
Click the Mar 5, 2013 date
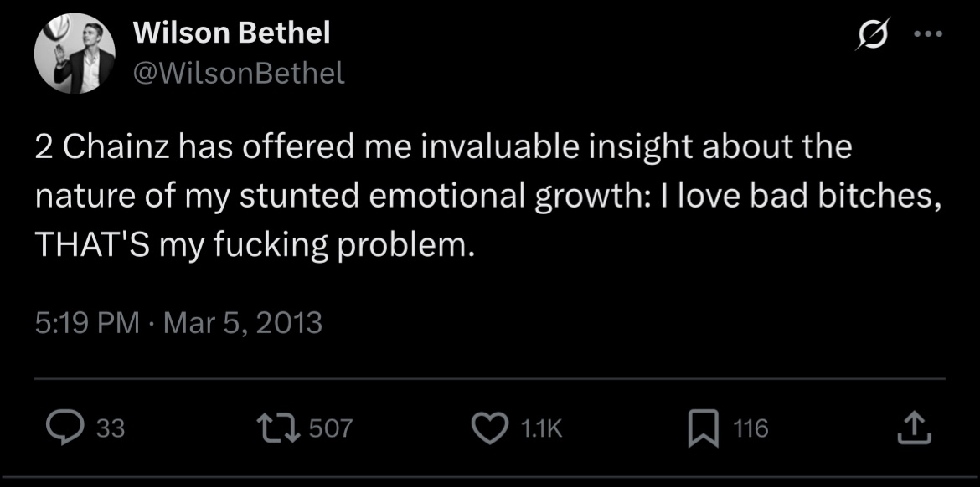pyautogui.click(x=243, y=324)
